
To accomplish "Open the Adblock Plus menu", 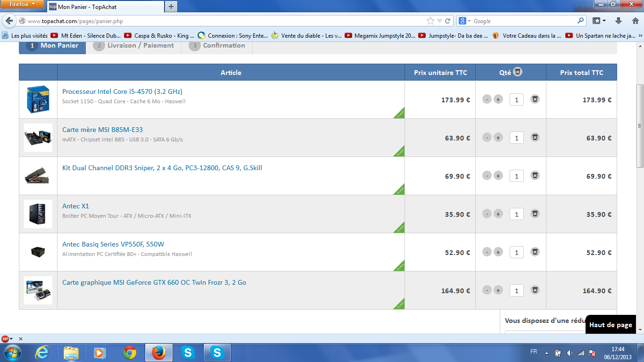I will tap(7, 338).
